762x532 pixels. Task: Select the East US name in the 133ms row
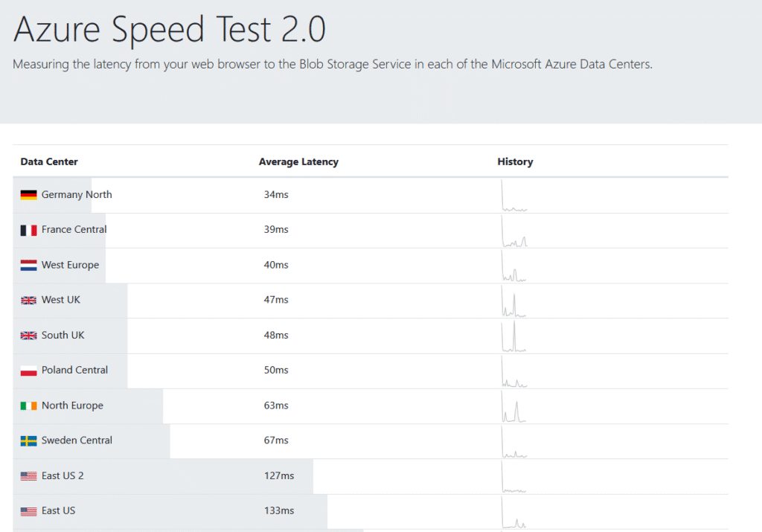click(x=58, y=510)
